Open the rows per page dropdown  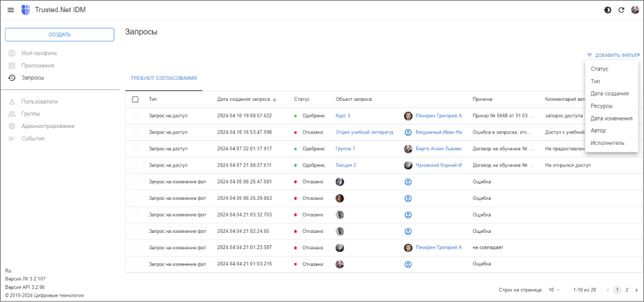pyautogui.click(x=554, y=290)
